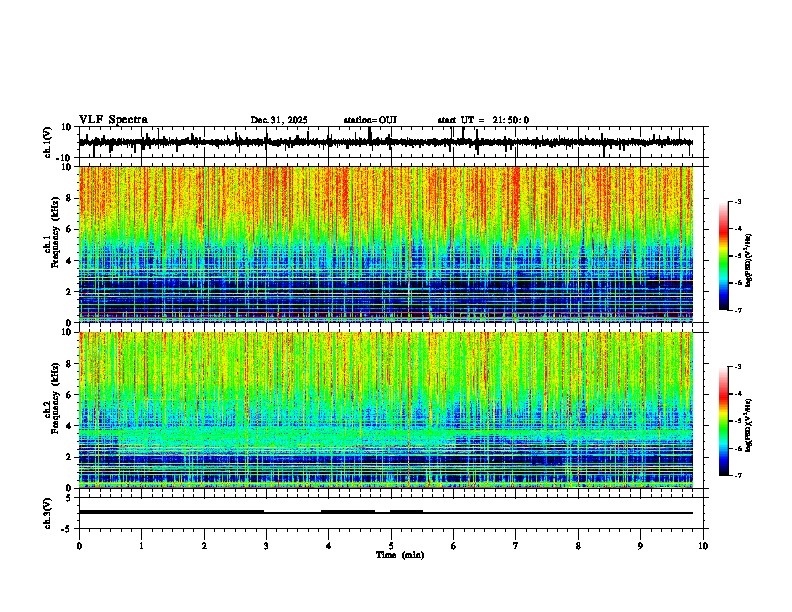Image resolution: width=792 pixels, height=612 pixels.
Task: Click the 'ch.1(V)' waveform axis label
Action: [48, 142]
